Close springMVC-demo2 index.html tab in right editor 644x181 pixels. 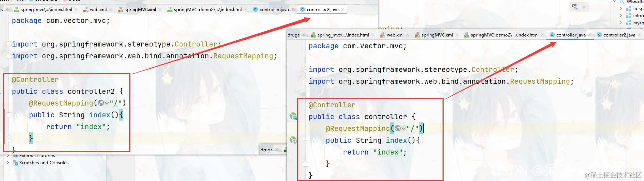[x=543, y=35]
